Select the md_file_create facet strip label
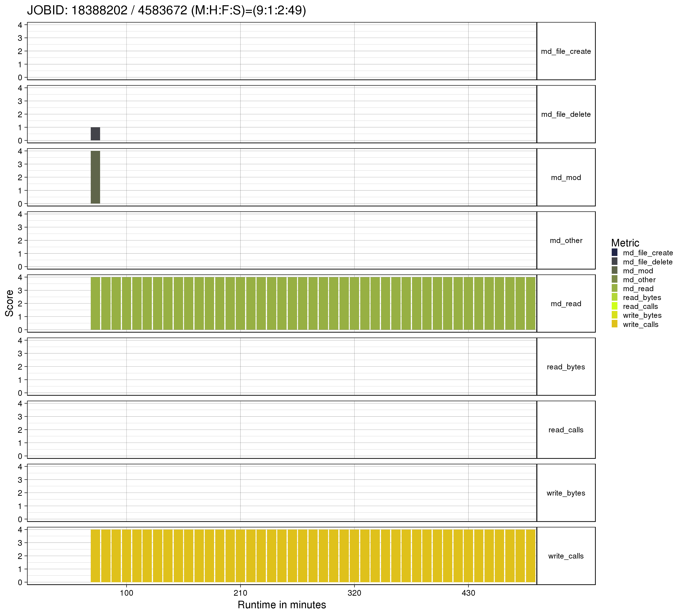The width and height of the screenshot is (684, 616). point(566,51)
